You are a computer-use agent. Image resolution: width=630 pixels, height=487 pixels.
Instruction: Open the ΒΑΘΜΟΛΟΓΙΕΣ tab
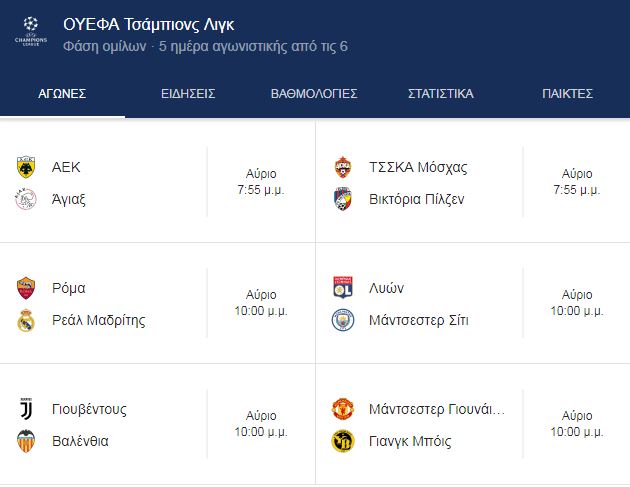coord(314,94)
